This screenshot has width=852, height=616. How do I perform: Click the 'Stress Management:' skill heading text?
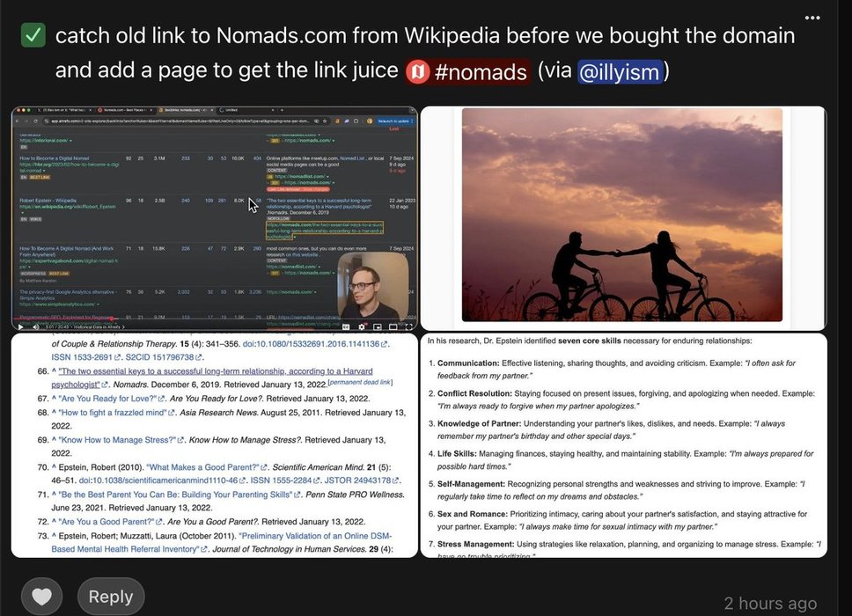pos(475,545)
